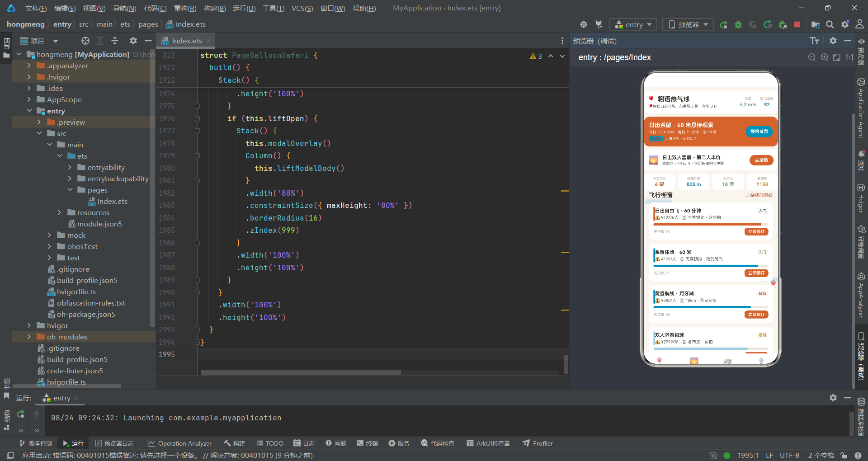Zoom out the preview device
Image resolution: width=868 pixels, height=461 pixels.
(812, 57)
